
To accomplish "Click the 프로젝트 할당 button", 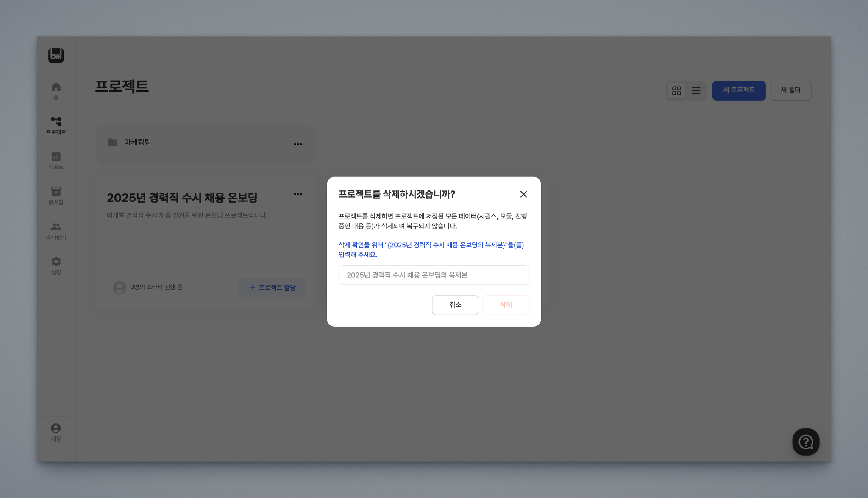I will (x=272, y=288).
